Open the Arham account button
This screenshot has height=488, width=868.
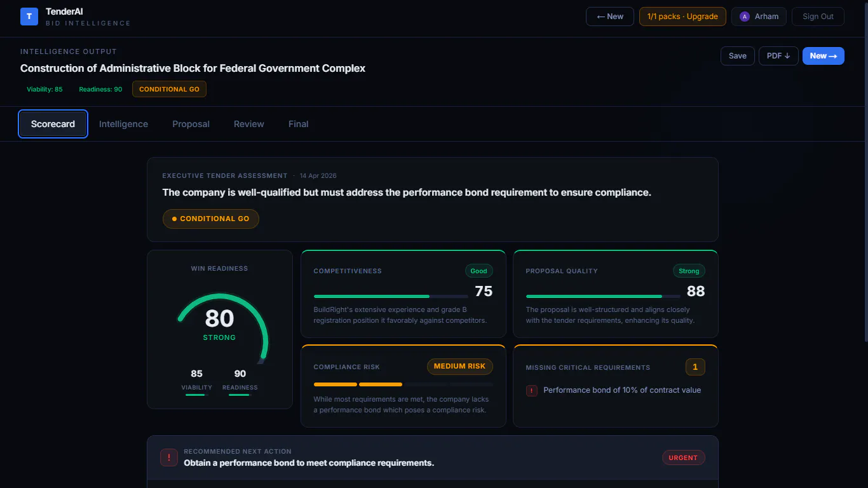759,17
